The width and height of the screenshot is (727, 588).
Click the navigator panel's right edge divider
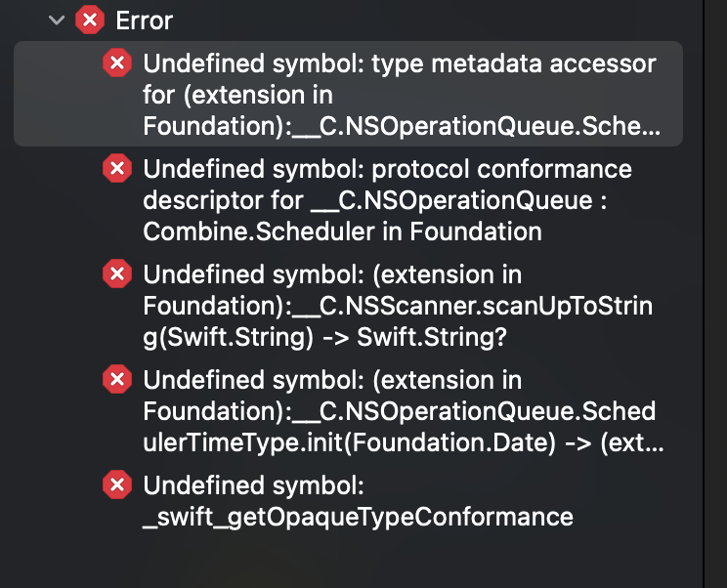point(704,293)
